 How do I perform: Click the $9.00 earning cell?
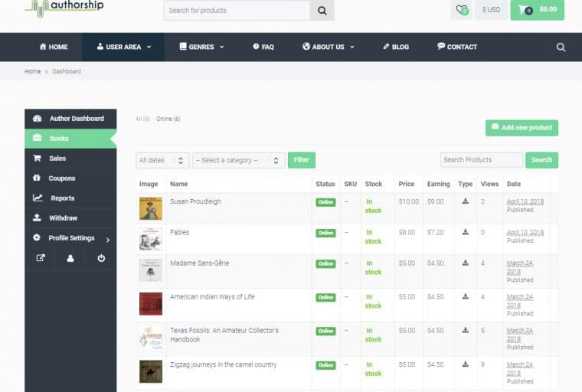tap(436, 201)
